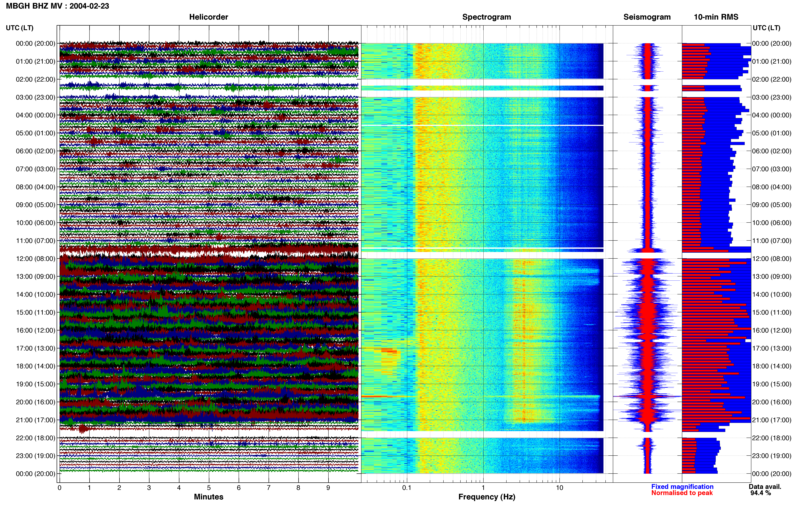Click right axis label '18:00 (14:00)'
The image size is (812, 508).
(772, 366)
